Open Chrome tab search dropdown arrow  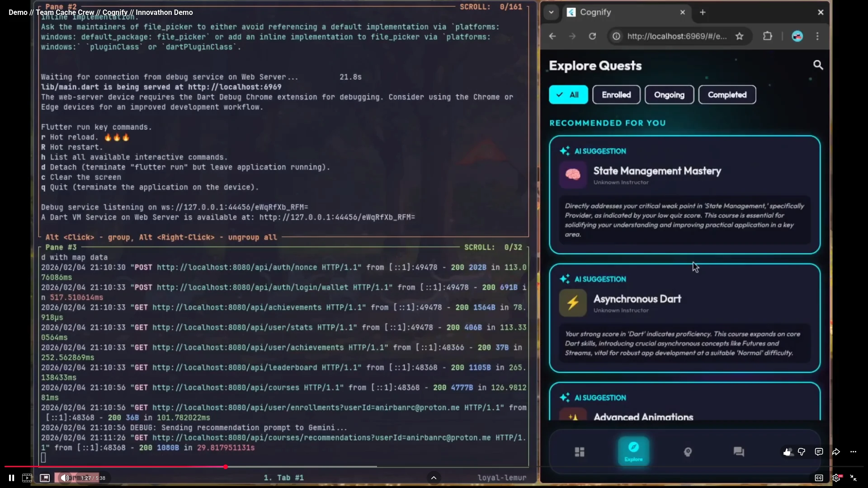551,12
